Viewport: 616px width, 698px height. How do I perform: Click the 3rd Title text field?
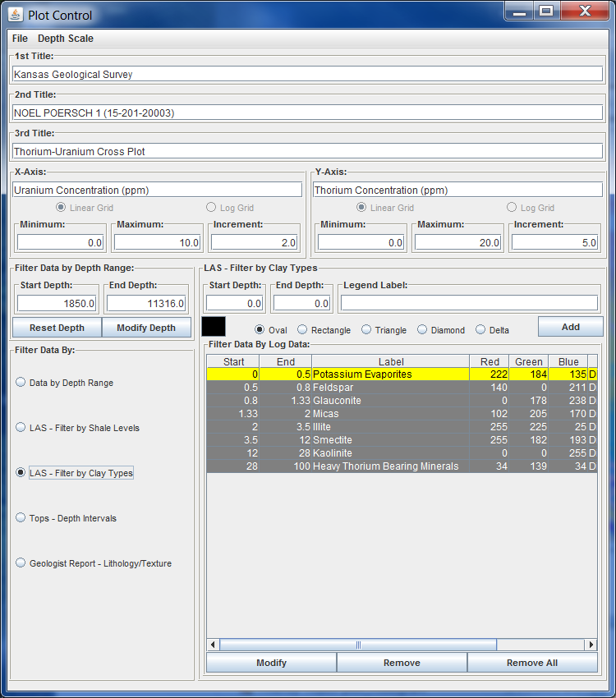[x=307, y=151]
